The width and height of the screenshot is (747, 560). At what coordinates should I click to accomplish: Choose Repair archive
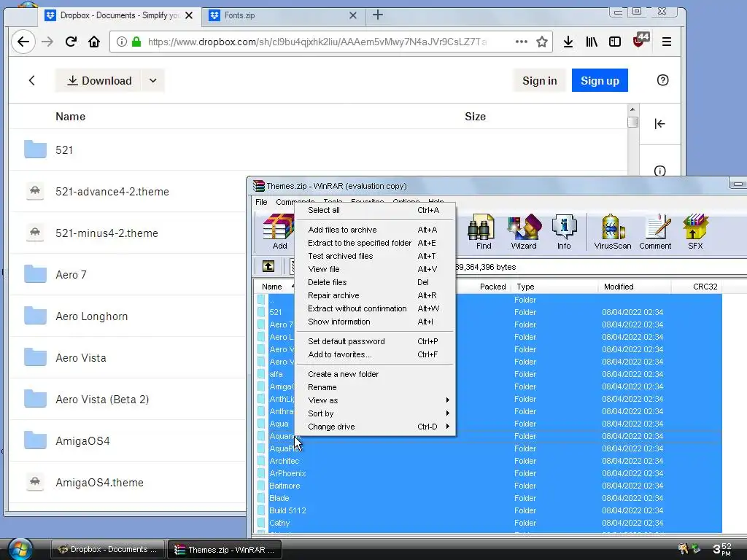coord(374,295)
